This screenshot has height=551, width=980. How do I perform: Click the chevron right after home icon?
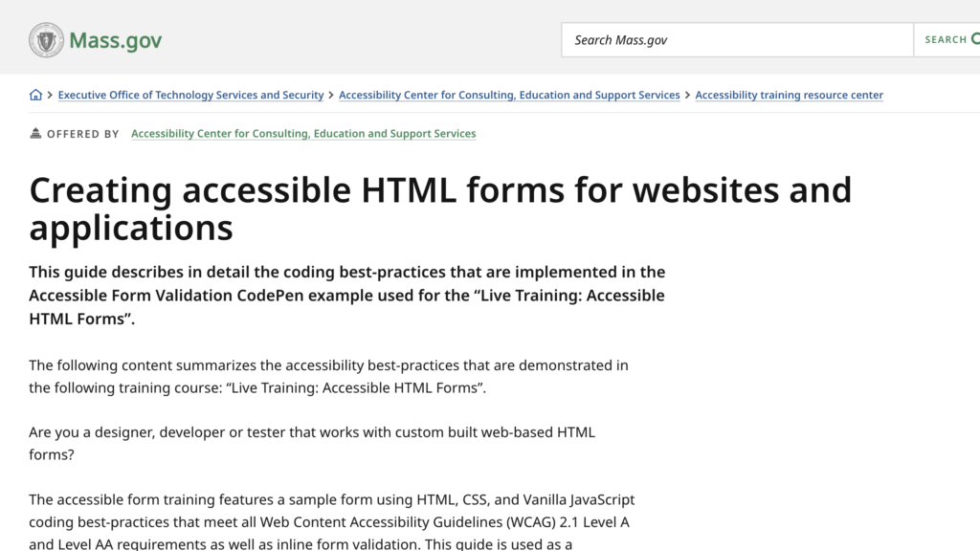50,95
